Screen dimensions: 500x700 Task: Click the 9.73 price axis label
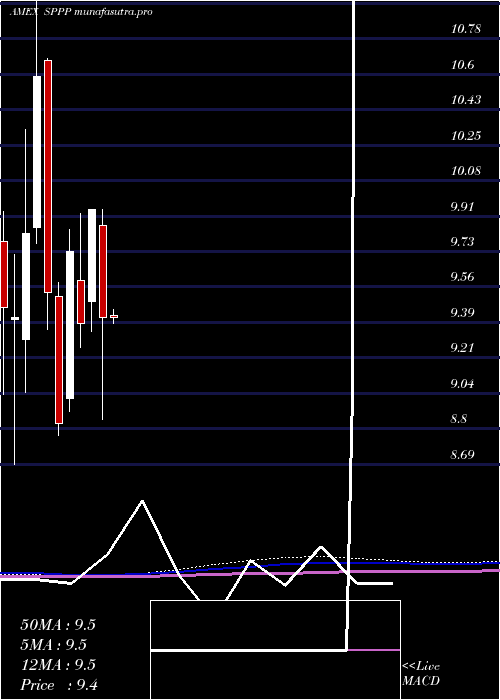pos(462,242)
